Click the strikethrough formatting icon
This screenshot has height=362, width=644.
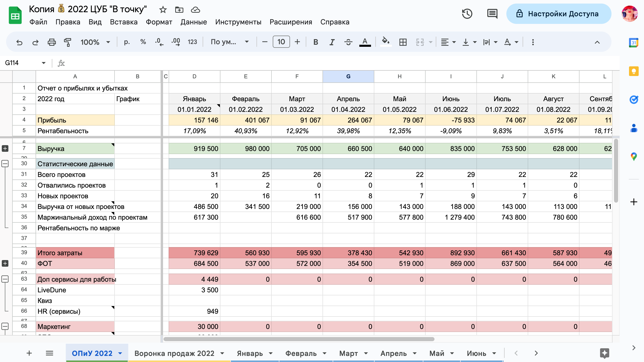(348, 42)
